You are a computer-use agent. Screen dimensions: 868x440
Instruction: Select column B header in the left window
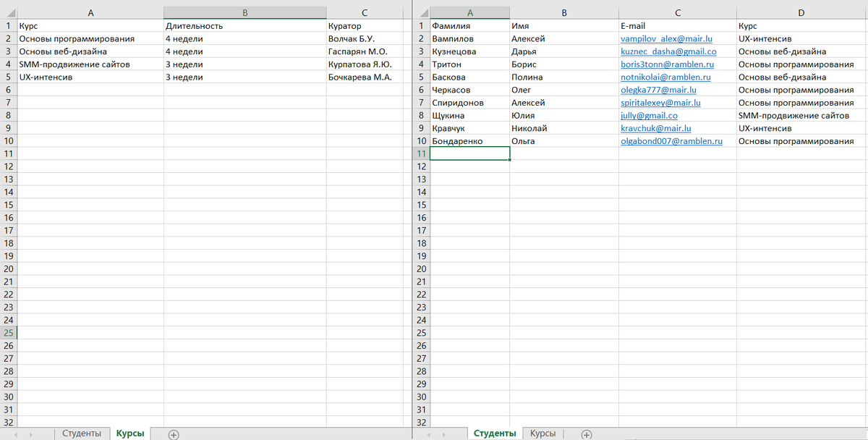[x=245, y=12]
